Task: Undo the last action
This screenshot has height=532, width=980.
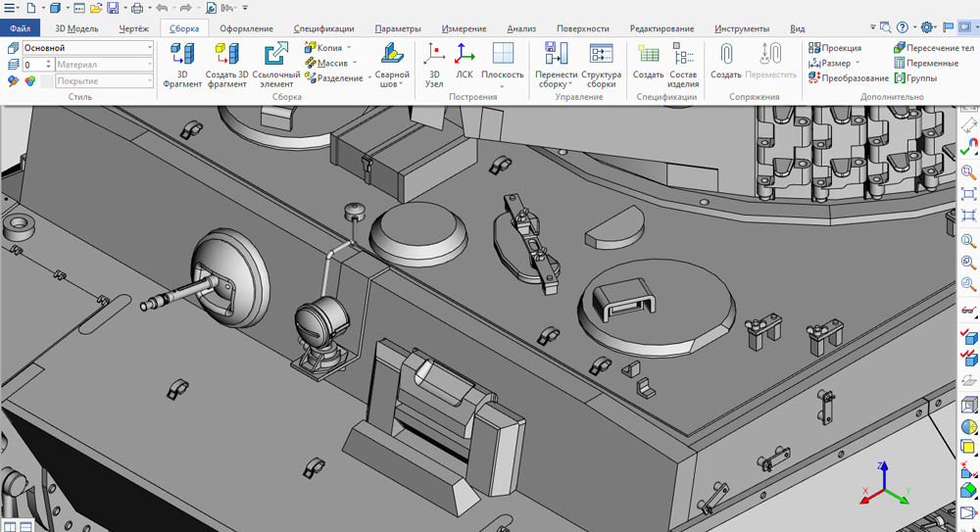Action: 162,8
